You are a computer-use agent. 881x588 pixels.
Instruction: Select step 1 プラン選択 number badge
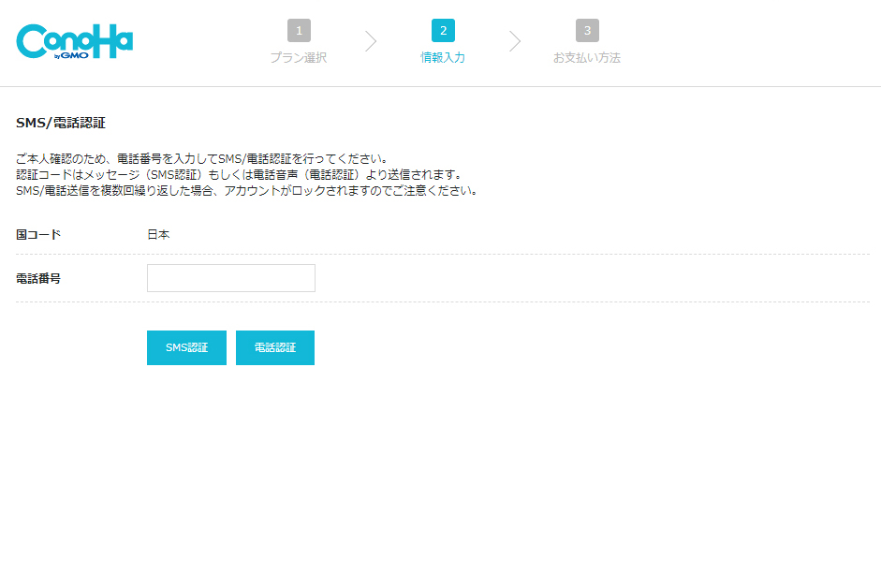299,30
